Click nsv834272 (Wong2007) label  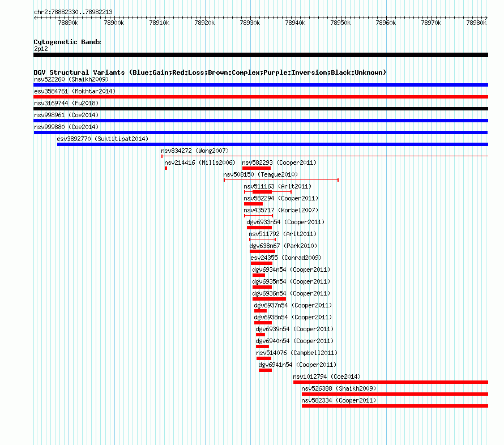195,151
